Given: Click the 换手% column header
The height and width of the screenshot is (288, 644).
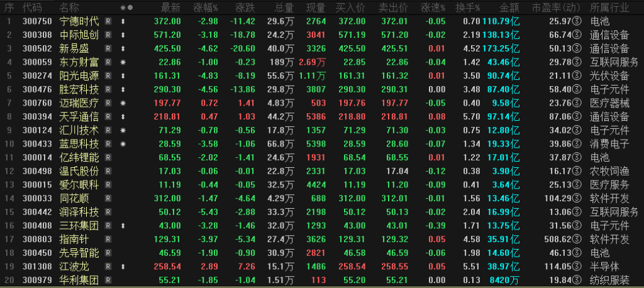Looking at the screenshot, I should 467,8.
